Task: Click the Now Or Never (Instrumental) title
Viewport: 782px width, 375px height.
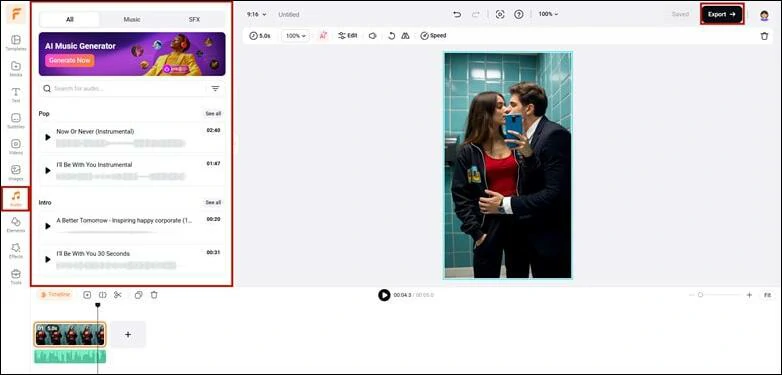Action: 95,132
